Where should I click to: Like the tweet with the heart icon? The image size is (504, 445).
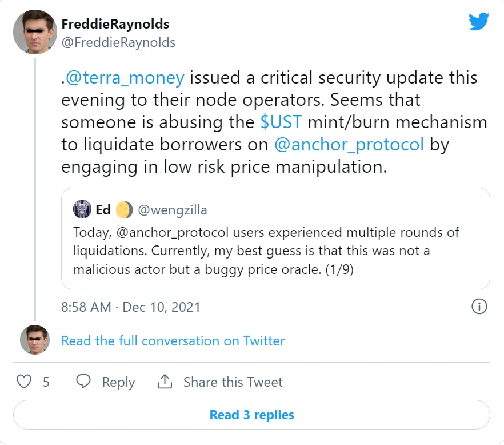coord(24,382)
